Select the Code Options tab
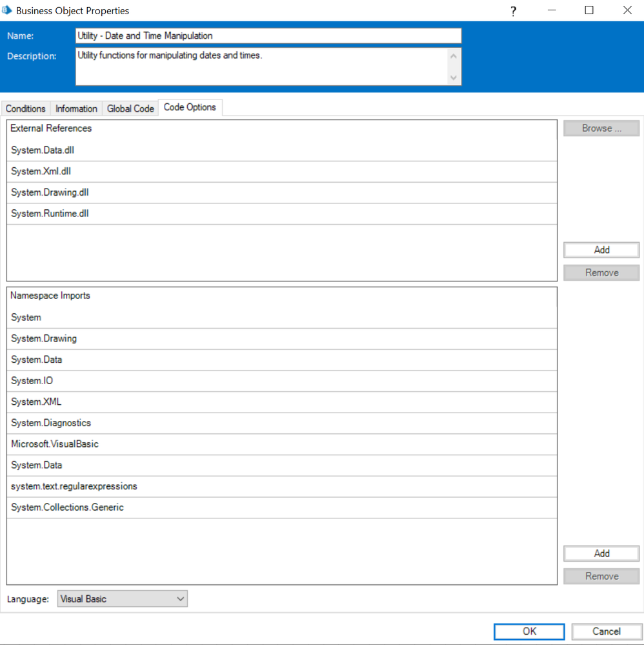The height and width of the screenshot is (645, 644). [190, 107]
